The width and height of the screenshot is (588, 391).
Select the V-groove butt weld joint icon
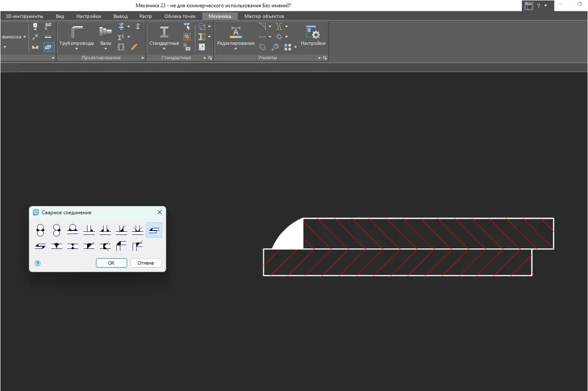tap(56, 246)
